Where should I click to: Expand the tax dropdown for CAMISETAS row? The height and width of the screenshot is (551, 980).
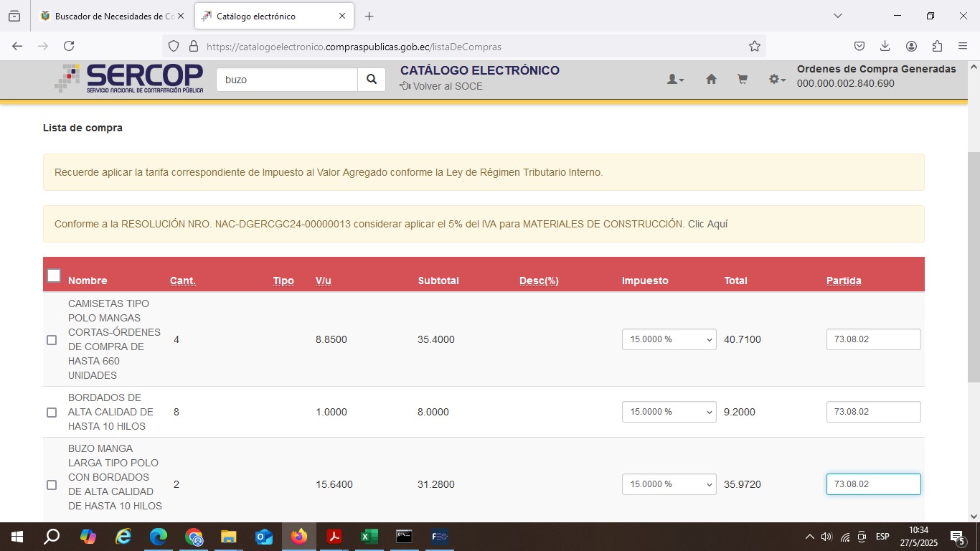tap(669, 339)
